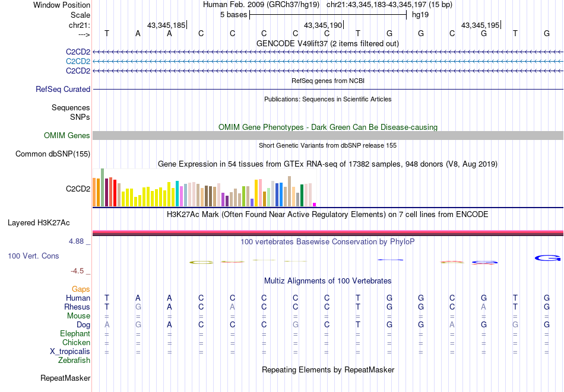Click the -4.5 PhyloP minimum value
The width and height of the screenshot is (564, 392).
click(77, 270)
